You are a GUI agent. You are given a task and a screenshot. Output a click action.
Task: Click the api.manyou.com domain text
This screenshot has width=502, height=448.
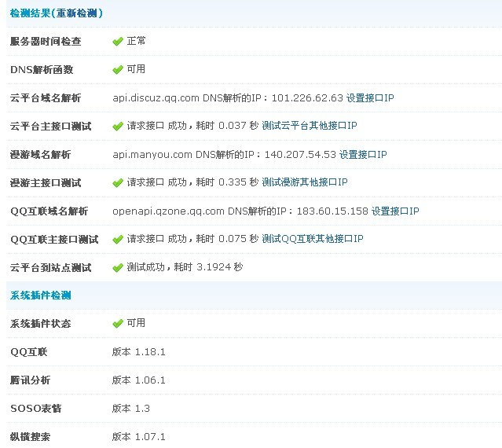tap(152, 154)
